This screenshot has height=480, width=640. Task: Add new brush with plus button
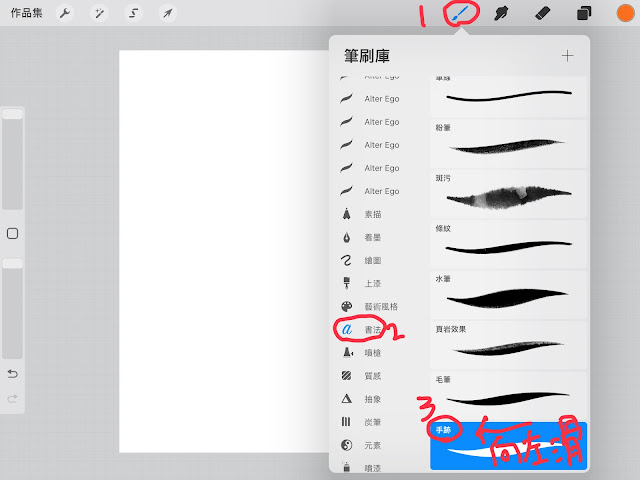pyautogui.click(x=567, y=56)
